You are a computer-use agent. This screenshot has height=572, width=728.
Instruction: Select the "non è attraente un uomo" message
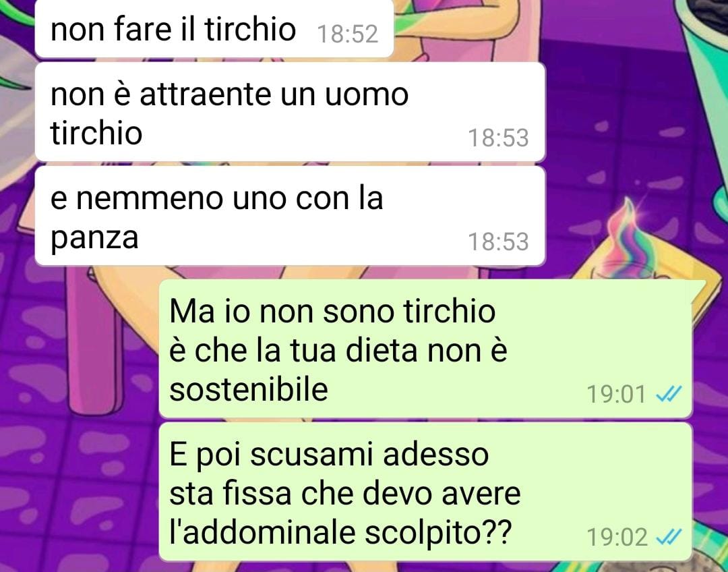click(x=290, y=112)
